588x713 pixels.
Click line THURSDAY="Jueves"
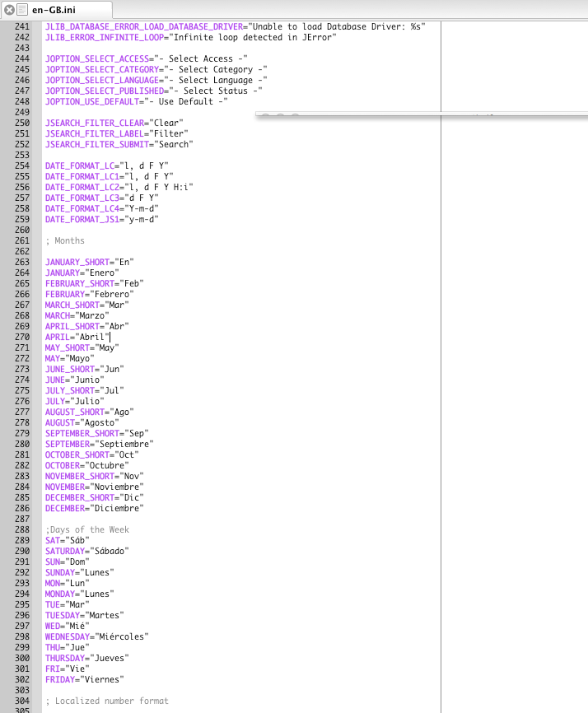(x=86, y=658)
